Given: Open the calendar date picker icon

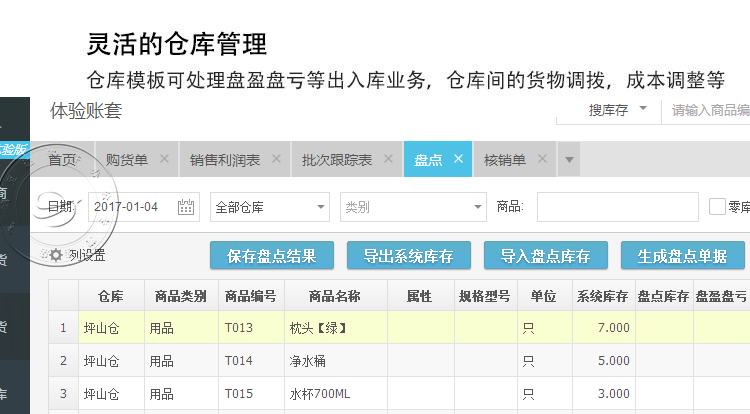Looking at the screenshot, I should (186, 207).
